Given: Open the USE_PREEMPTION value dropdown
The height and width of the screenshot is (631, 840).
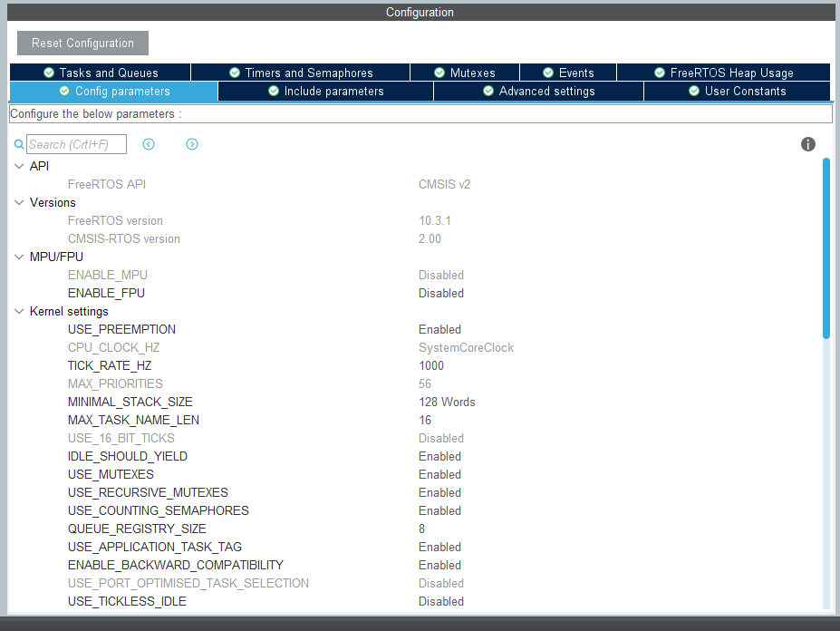Looking at the screenshot, I should [439, 329].
